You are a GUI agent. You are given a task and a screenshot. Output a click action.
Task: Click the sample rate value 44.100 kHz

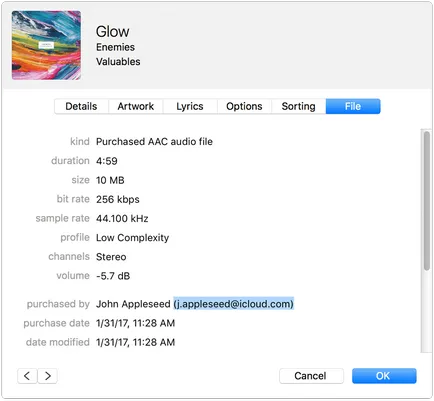coord(122,219)
